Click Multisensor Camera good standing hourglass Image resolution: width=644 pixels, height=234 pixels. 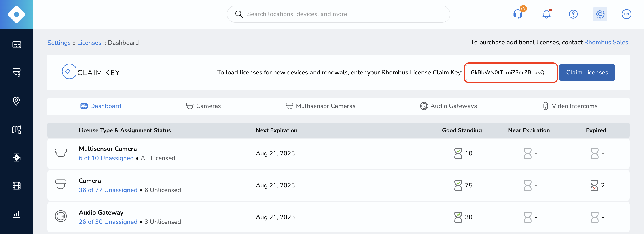pyautogui.click(x=458, y=153)
